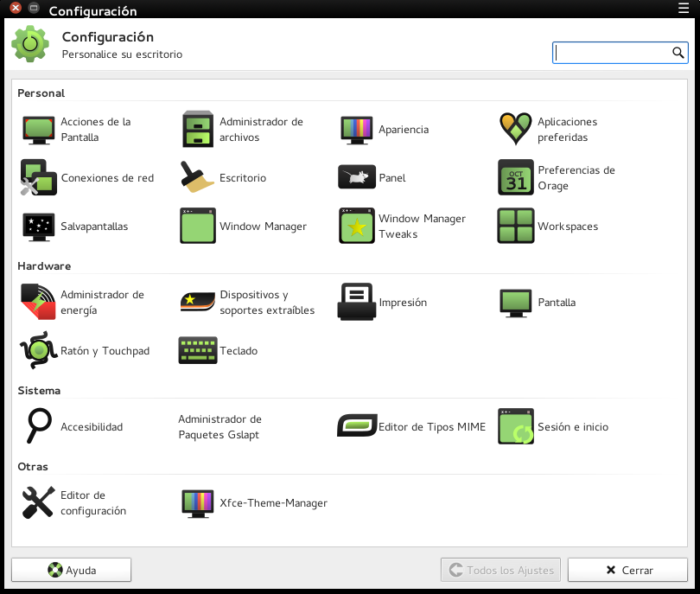The height and width of the screenshot is (594, 700).
Task: Click the 'Apariencia' label
Action: point(404,130)
